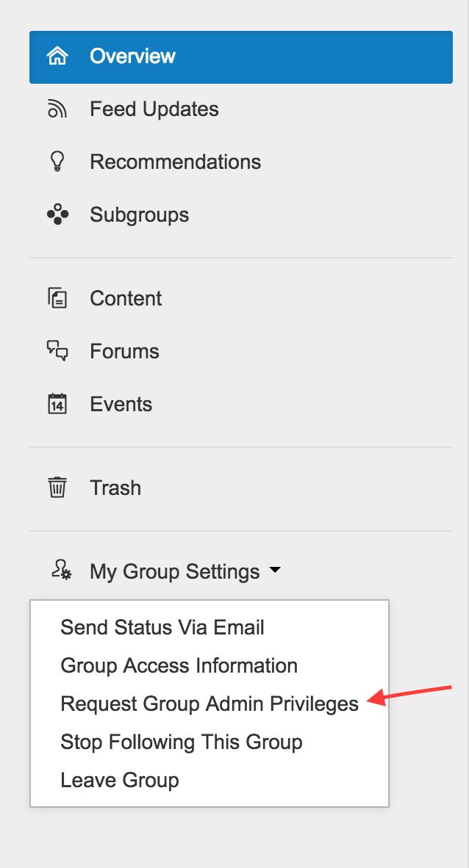This screenshot has height=868, width=469.
Task: Click the Overview home icon
Action: (x=57, y=56)
